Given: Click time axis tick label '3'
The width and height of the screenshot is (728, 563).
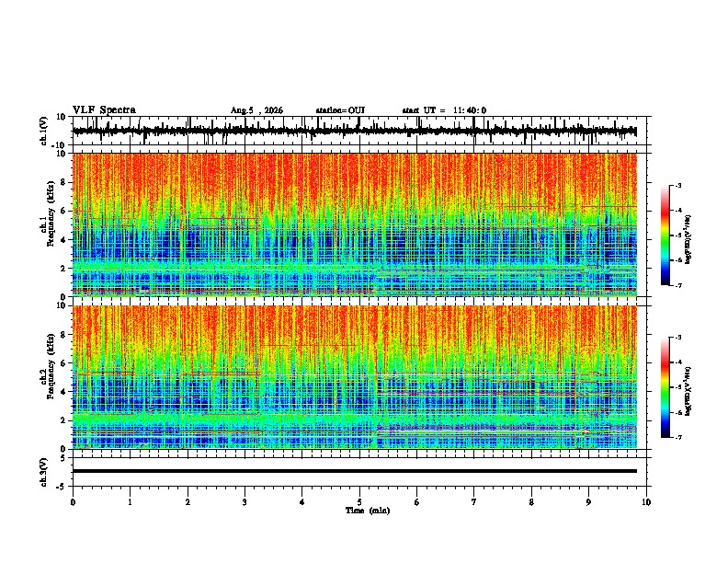Looking at the screenshot, I should pos(245,502).
